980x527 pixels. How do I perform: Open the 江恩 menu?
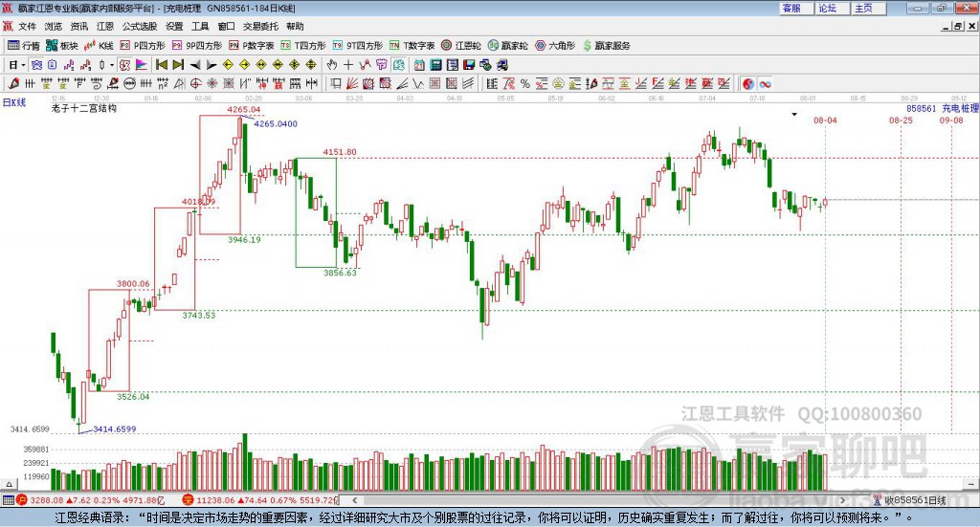point(105,26)
